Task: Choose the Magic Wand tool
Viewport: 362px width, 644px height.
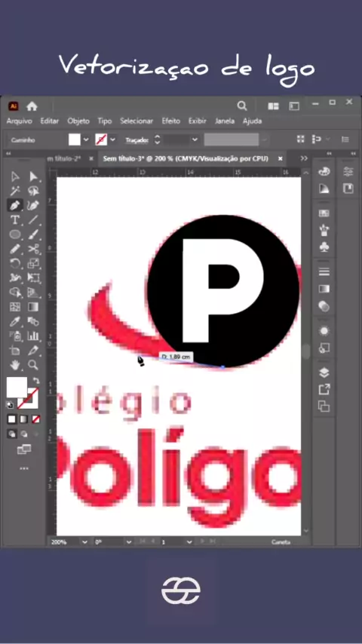Action: click(15, 191)
